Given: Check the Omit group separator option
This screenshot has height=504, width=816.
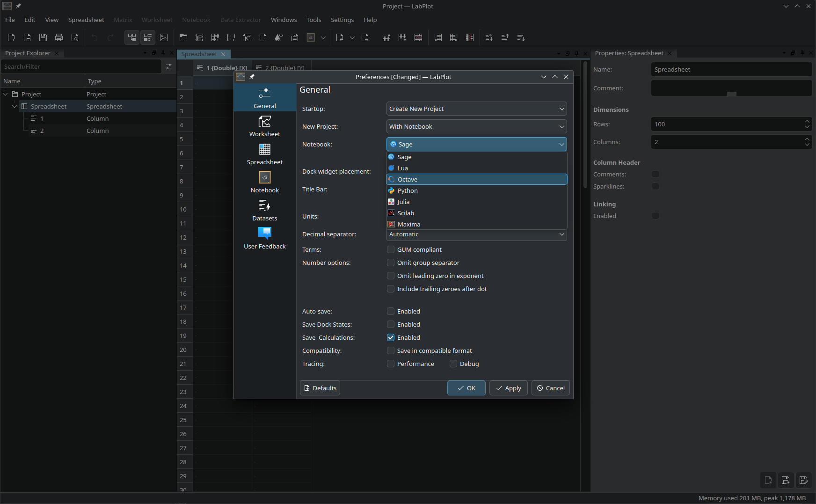Looking at the screenshot, I should 390,263.
